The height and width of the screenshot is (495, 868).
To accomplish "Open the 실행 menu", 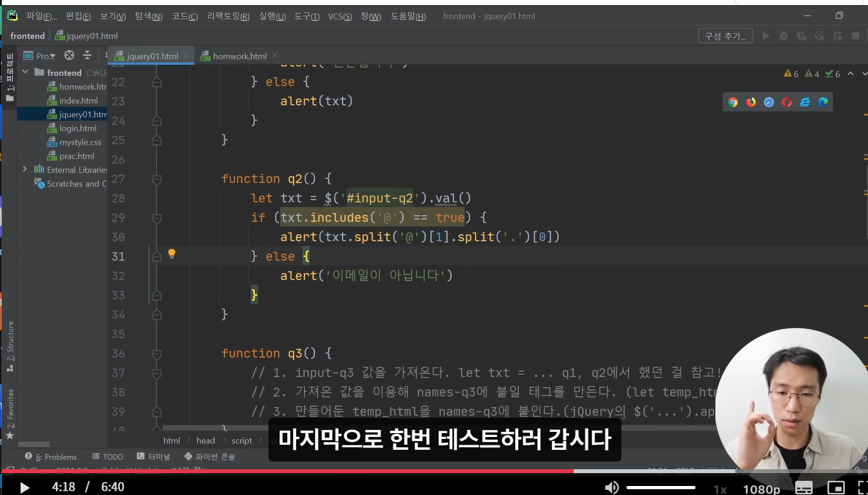I will tap(272, 16).
